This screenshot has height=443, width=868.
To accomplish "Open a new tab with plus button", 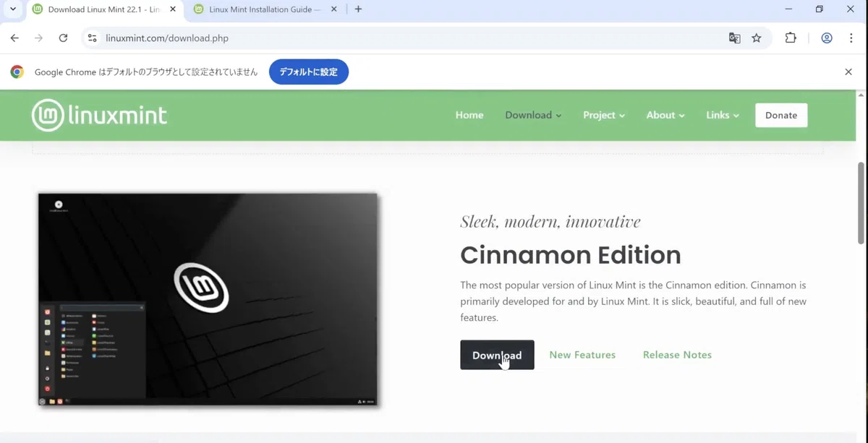I will click(358, 9).
